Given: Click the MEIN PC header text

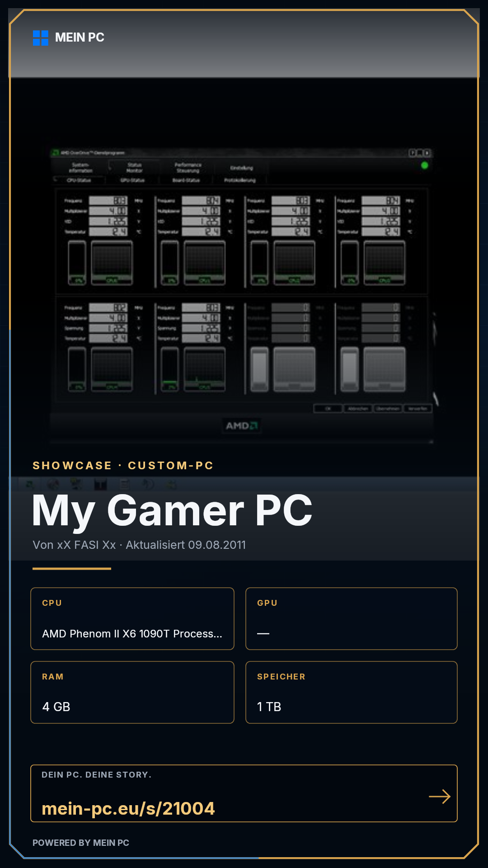Looking at the screenshot, I should pyautogui.click(x=80, y=38).
